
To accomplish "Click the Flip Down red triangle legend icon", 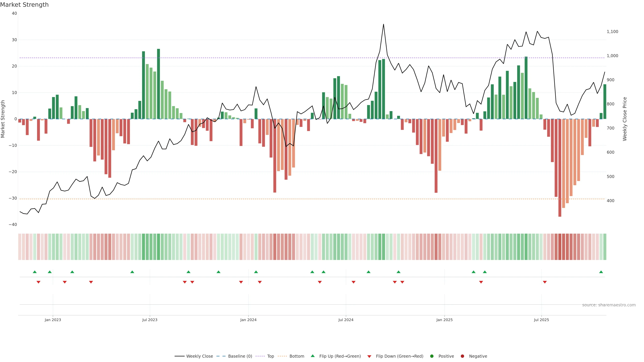I will coord(369,356).
